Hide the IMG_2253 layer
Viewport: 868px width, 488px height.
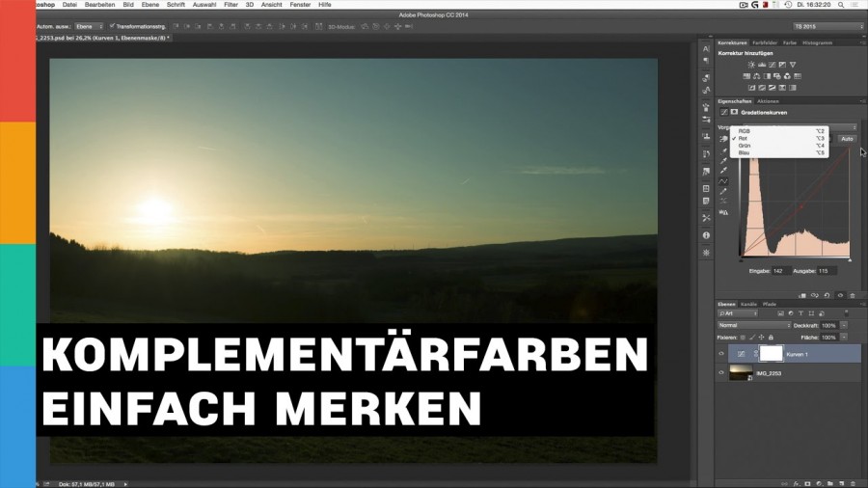[x=721, y=372]
